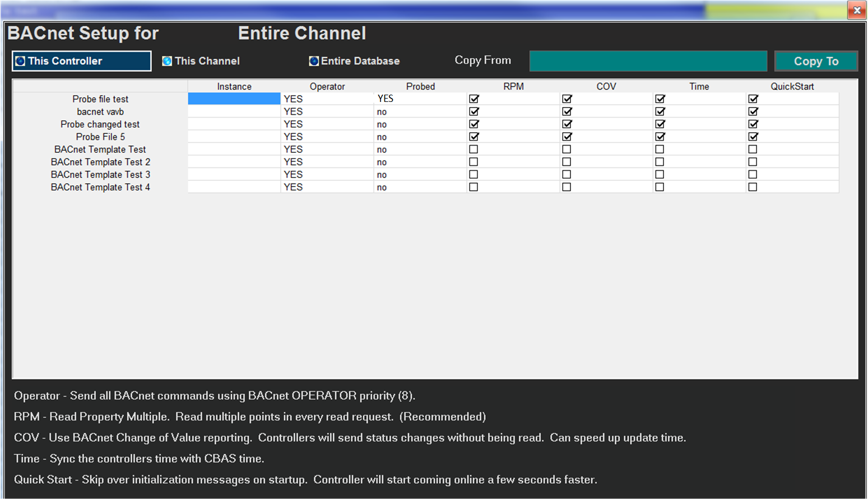868x499 pixels.
Task: Enable COV for BACnet Template Test 2
Action: [567, 162]
